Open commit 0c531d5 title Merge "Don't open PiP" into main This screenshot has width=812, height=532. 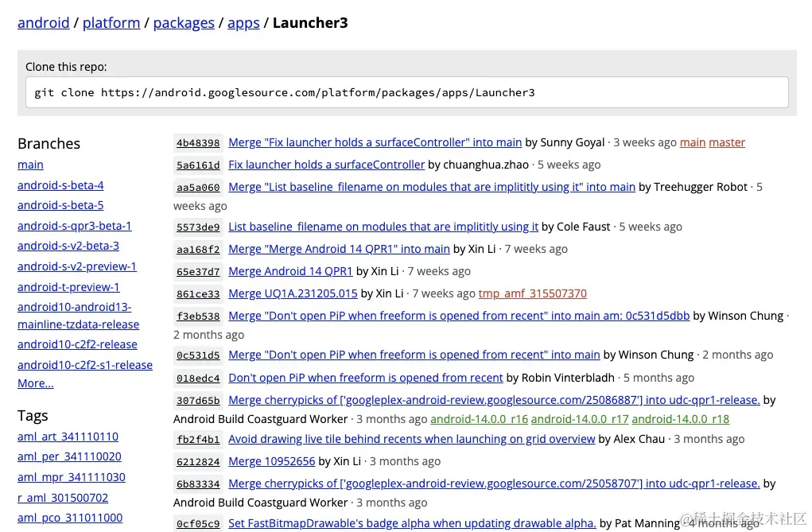tap(414, 355)
